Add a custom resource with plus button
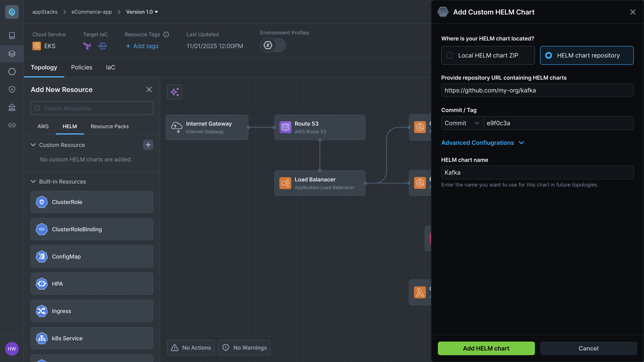This screenshot has height=362, width=644. click(x=148, y=145)
